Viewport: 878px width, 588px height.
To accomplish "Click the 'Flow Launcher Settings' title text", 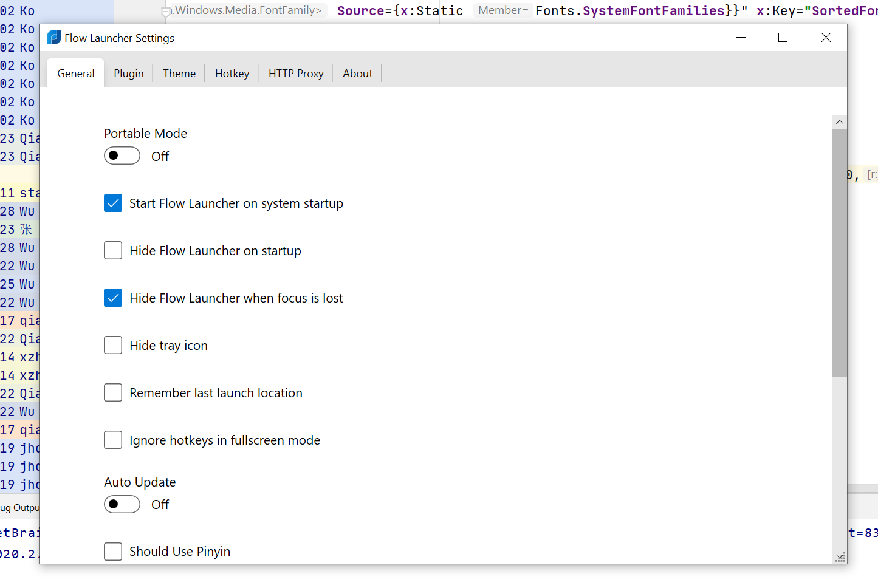I will pos(119,38).
